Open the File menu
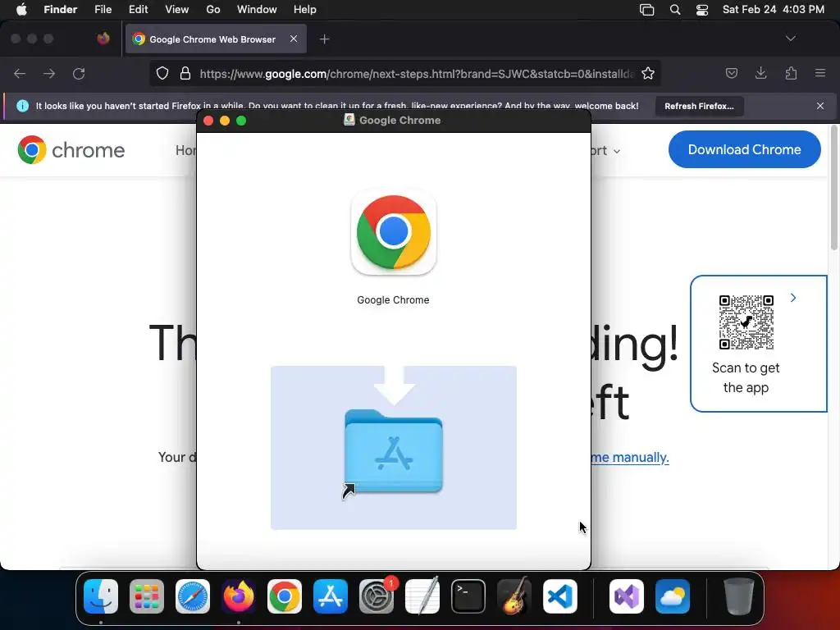This screenshot has width=840, height=630. pyautogui.click(x=103, y=10)
